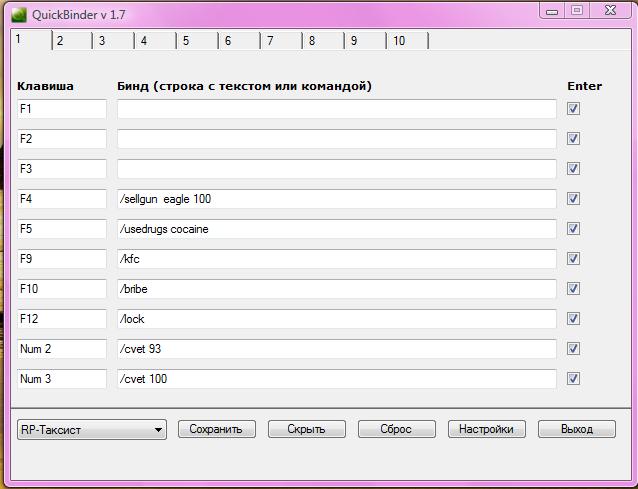The height and width of the screenshot is (489, 638).
Task: Uncheck Enter for the /kfc bind
Action: pyautogui.click(x=573, y=259)
